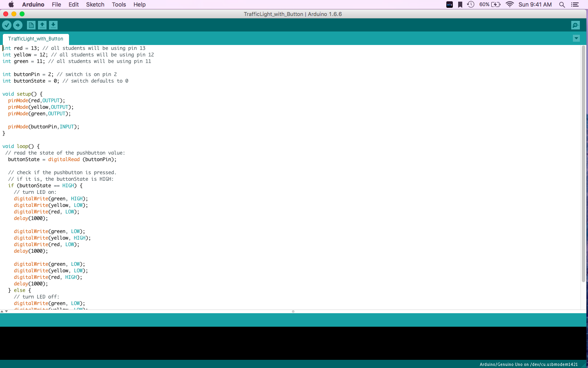This screenshot has height=368, width=588.
Task: Click the Upload arrow button
Action: pyautogui.click(x=18, y=25)
